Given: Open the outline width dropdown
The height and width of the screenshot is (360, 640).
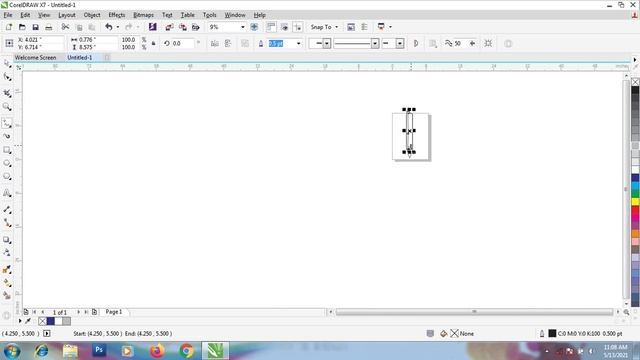Looking at the screenshot, I should [298, 43].
